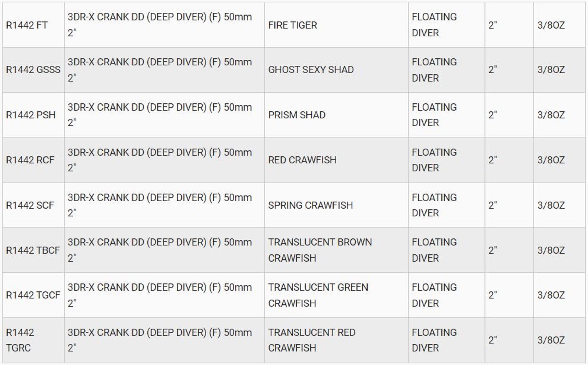588x365 pixels.
Task: Click the PRISM SHAD color cell
Action: 297,115
